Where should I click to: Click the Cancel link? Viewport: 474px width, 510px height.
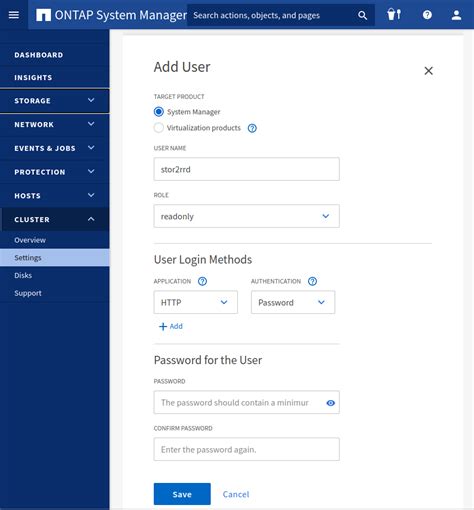pos(236,494)
